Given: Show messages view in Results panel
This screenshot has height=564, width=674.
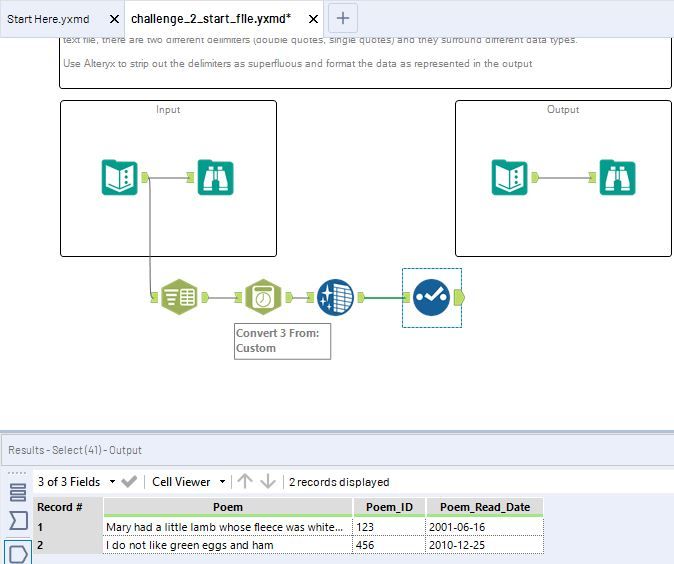Looking at the screenshot, I should click(x=18, y=520).
